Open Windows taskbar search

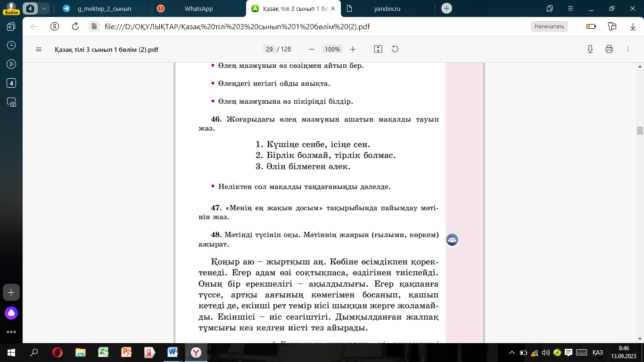click(x=34, y=352)
